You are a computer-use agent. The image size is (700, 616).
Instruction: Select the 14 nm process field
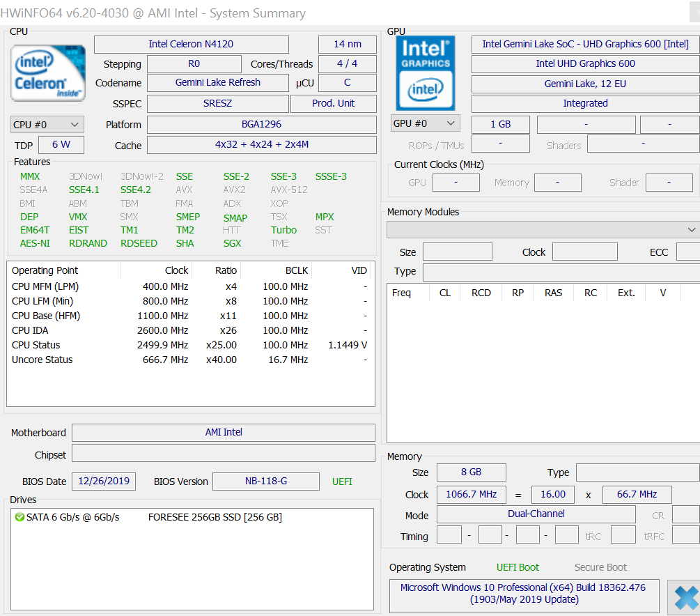tap(348, 44)
